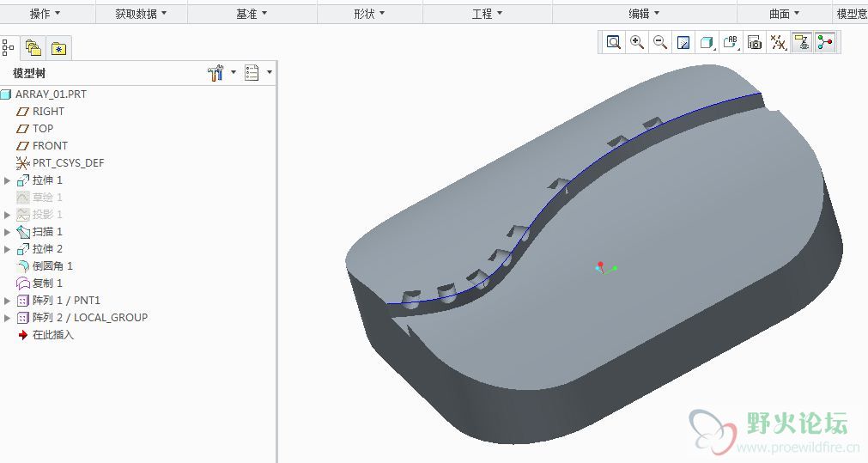Screen dimensions: 868x463
Task: Open the View Manager icon
Action: pos(755,42)
